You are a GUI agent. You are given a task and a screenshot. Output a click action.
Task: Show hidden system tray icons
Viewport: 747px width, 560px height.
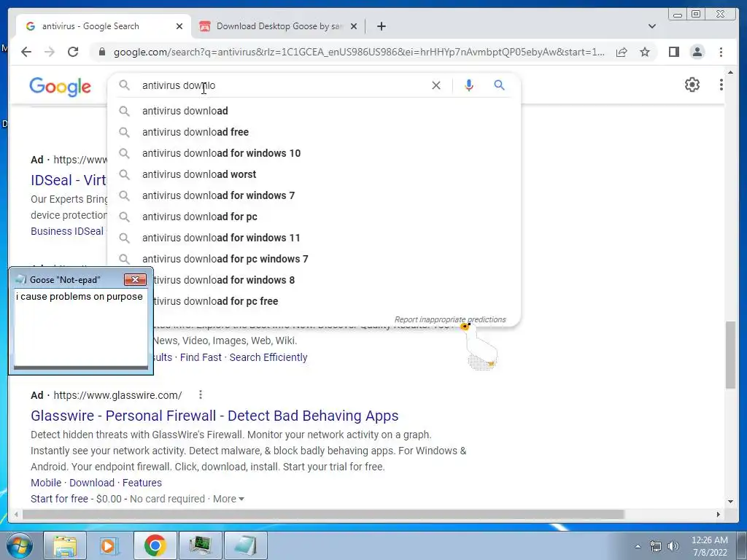[x=638, y=546]
